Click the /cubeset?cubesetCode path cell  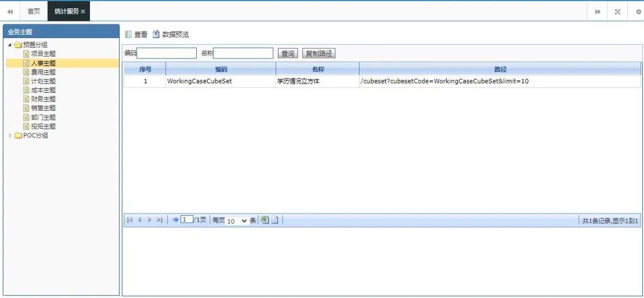500,81
